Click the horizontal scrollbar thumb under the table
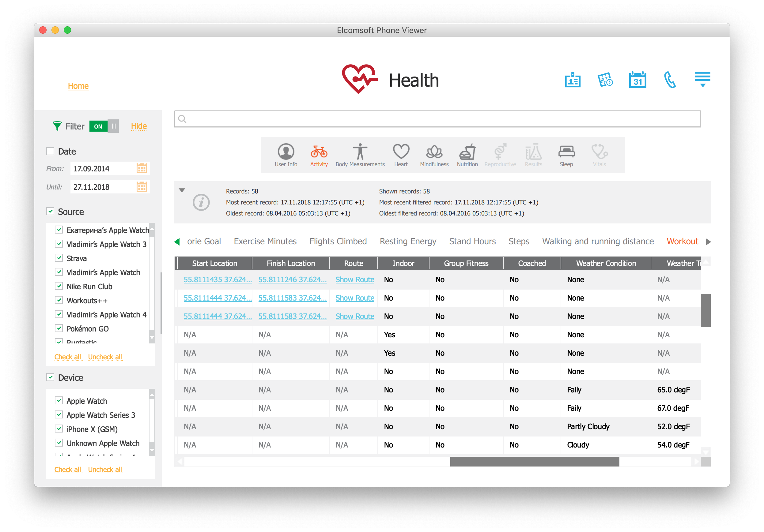The width and height of the screenshot is (764, 532). [x=534, y=462]
